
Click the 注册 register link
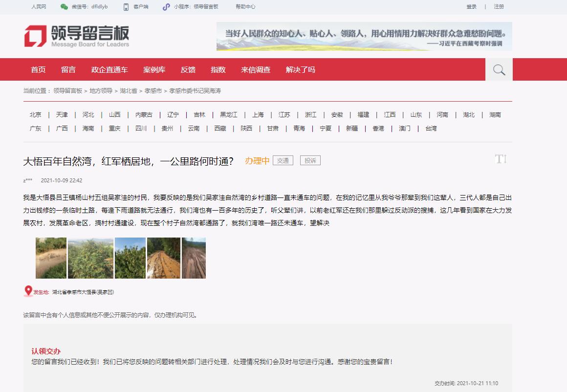point(499,7)
